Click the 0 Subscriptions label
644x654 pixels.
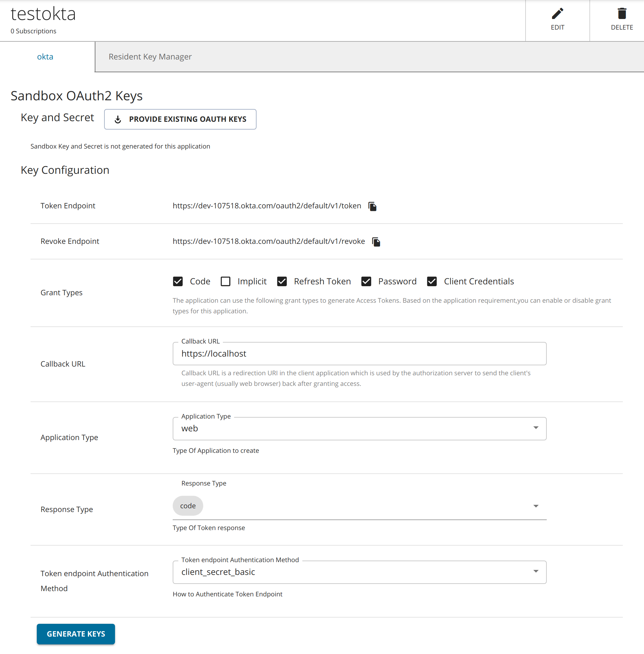(x=33, y=31)
